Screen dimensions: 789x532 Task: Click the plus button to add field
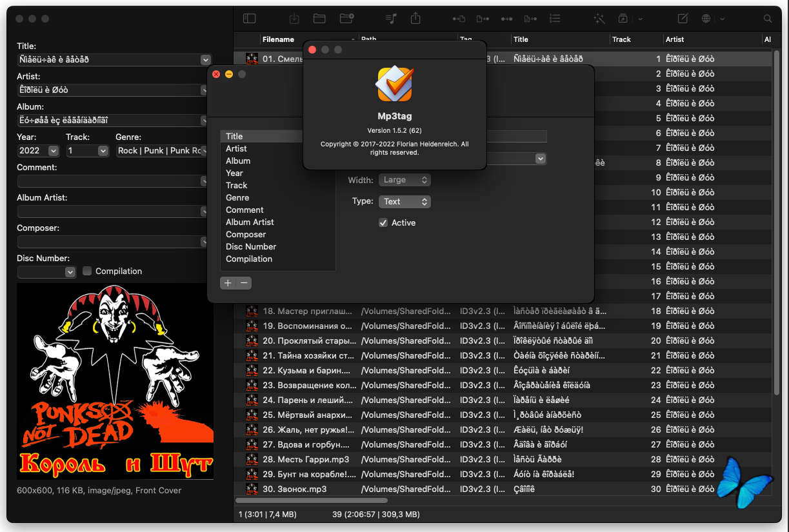pyautogui.click(x=228, y=283)
